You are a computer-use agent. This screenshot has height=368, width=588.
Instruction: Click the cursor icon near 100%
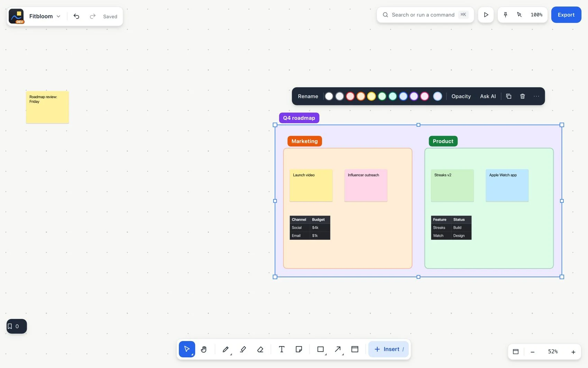click(519, 15)
